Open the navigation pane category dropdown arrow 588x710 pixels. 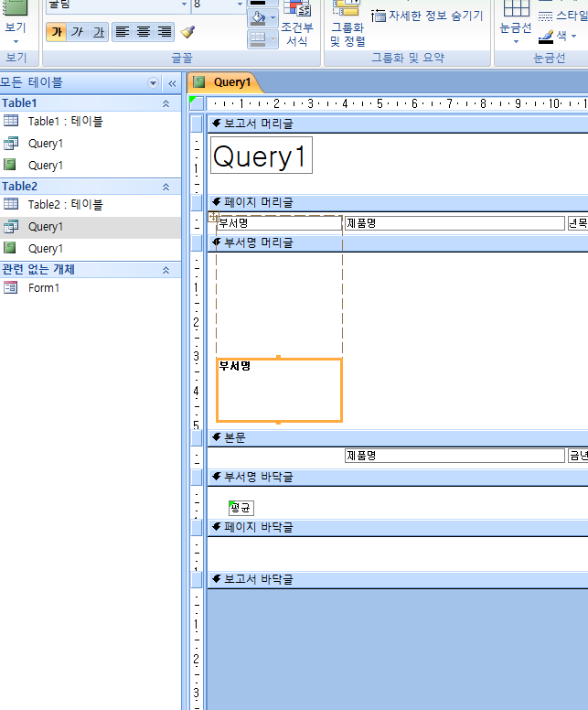(x=153, y=82)
